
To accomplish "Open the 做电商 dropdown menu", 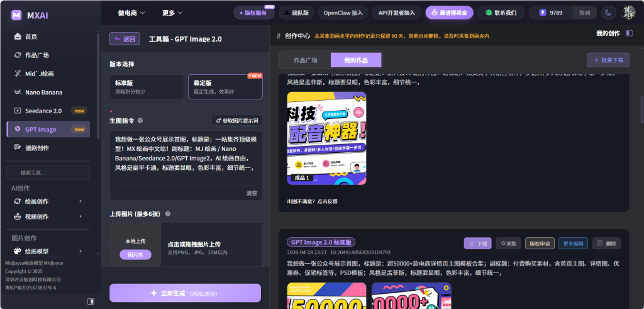I will coord(131,13).
